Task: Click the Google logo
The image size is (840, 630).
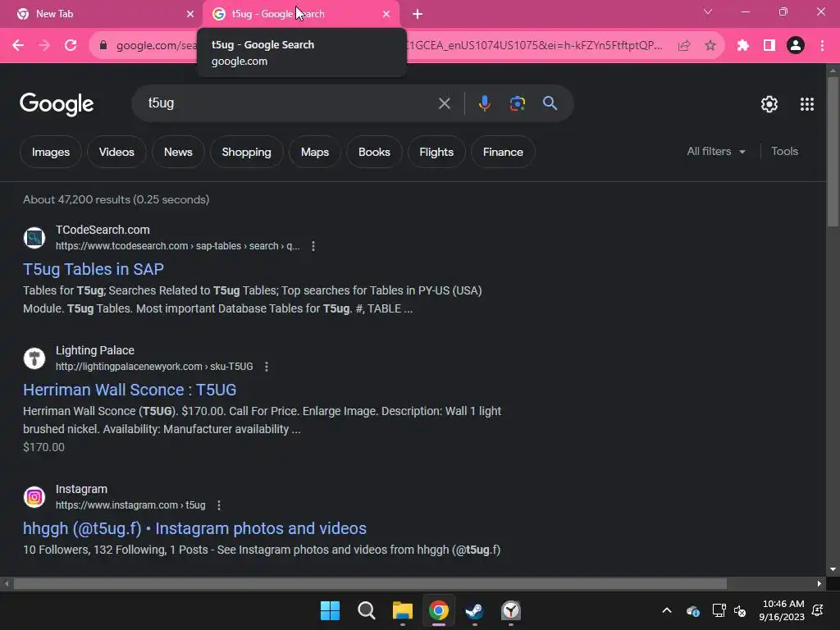Action: tap(57, 104)
